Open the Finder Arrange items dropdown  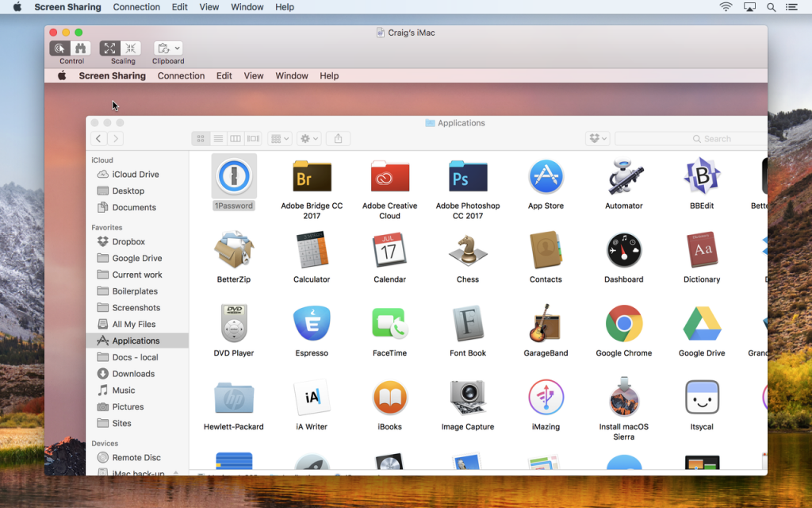[280, 138]
